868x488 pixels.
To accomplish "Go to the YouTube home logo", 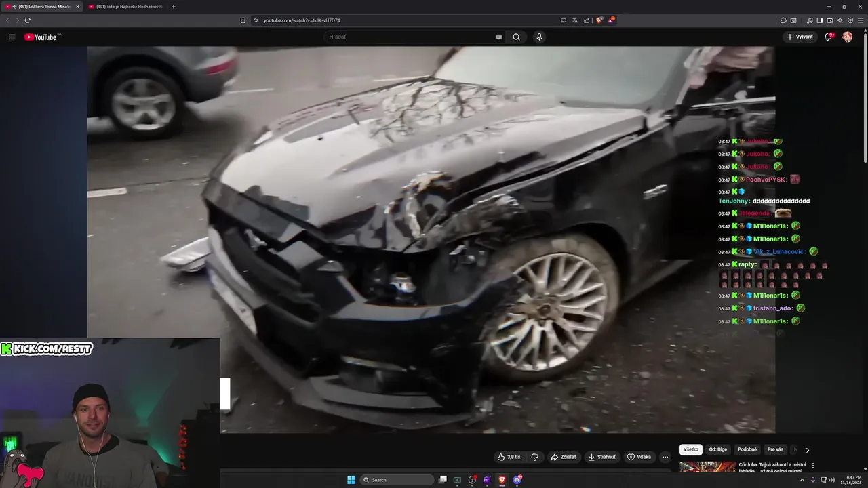I will coord(41,37).
